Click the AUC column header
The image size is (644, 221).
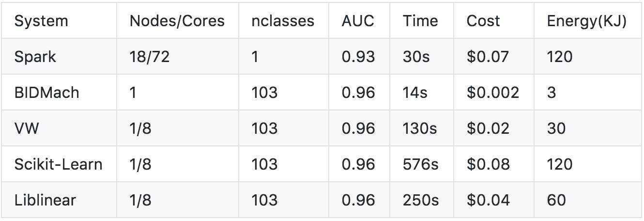click(358, 21)
